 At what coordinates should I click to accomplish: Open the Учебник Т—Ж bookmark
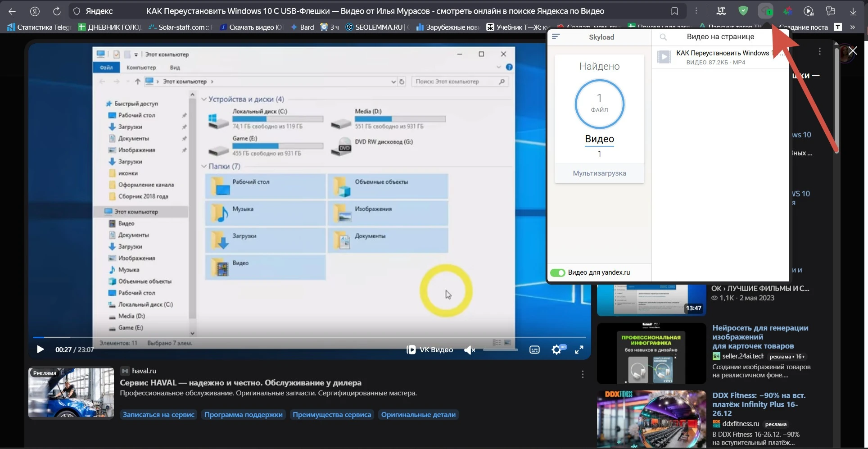tap(518, 27)
